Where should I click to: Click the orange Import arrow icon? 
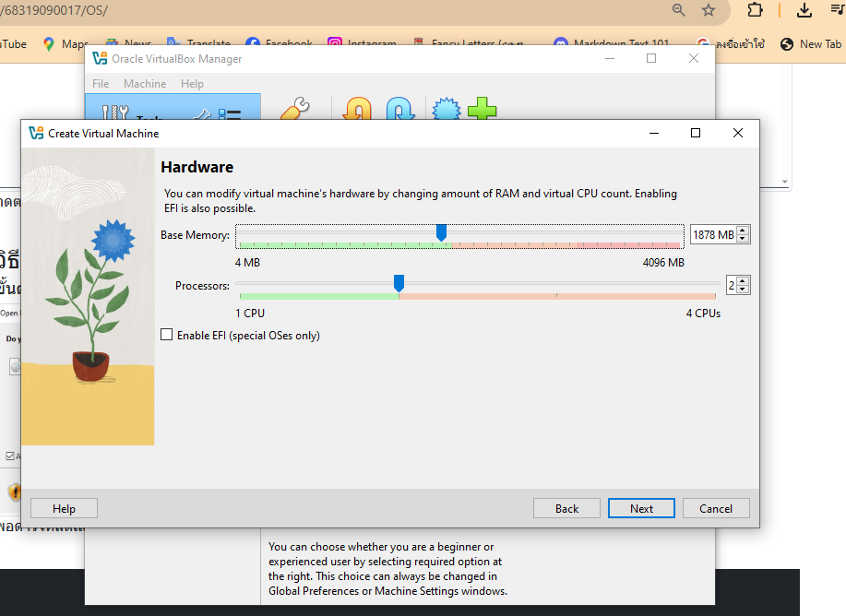click(x=357, y=109)
